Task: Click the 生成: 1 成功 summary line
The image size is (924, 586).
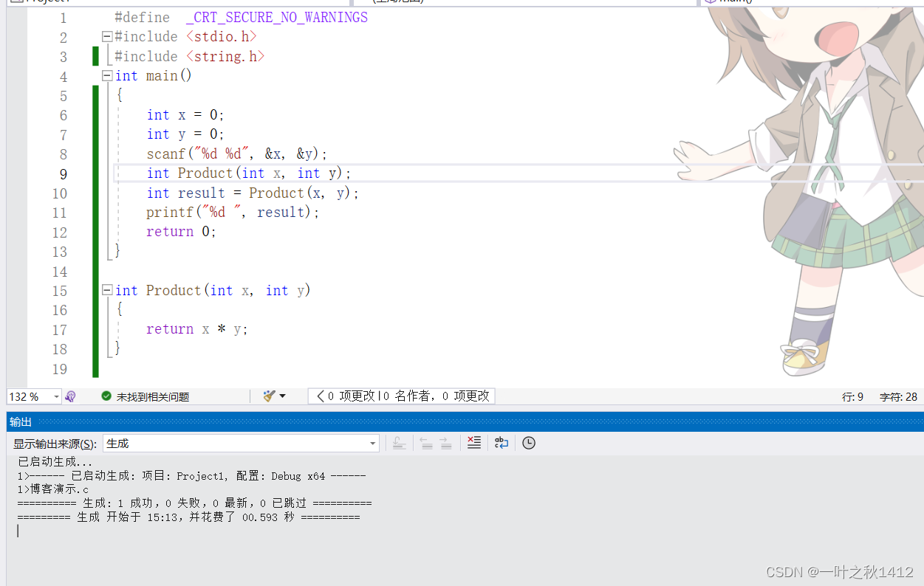Action: tap(194, 503)
